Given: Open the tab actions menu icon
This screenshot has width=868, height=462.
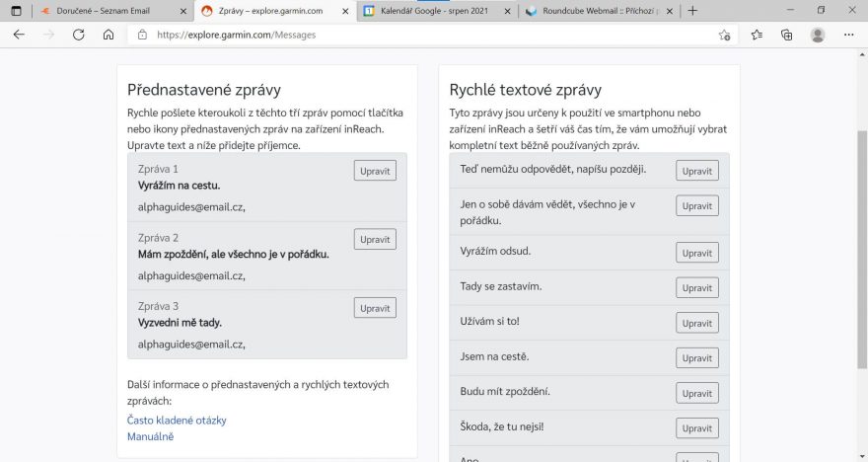Looking at the screenshot, I should [x=16, y=11].
